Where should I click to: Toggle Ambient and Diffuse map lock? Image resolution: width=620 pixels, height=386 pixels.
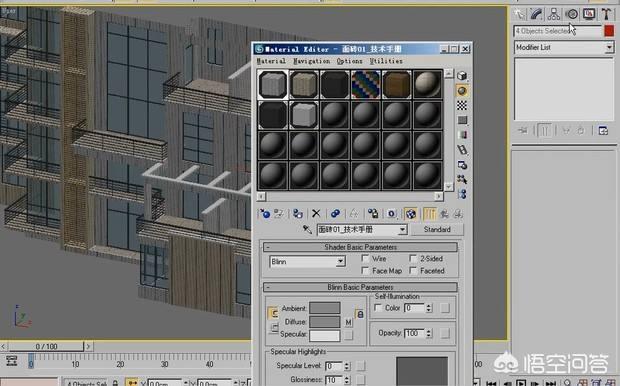360,314
